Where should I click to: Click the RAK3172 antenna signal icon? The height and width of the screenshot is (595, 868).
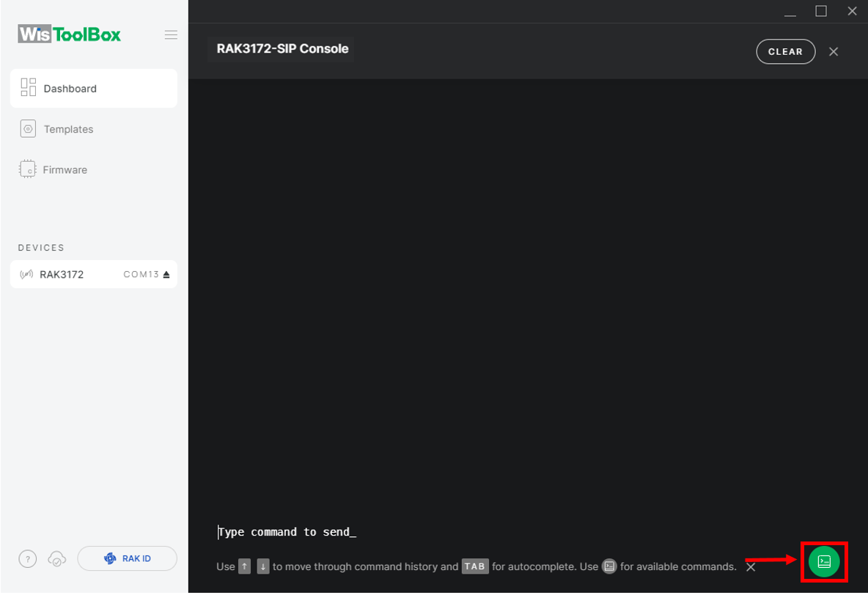26,275
